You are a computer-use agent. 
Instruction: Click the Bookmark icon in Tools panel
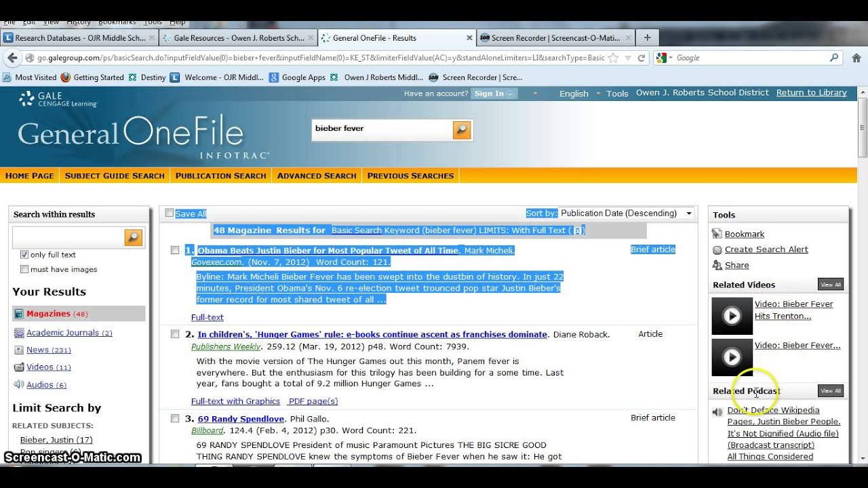(x=717, y=234)
